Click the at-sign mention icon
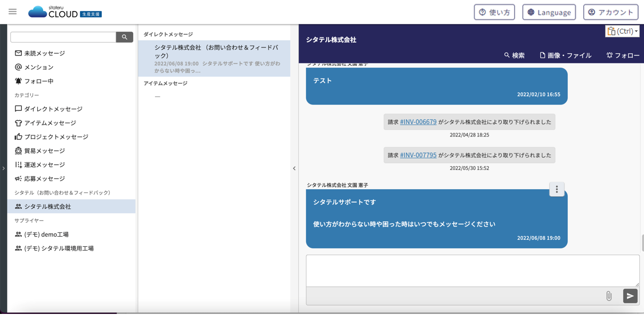 (18, 67)
